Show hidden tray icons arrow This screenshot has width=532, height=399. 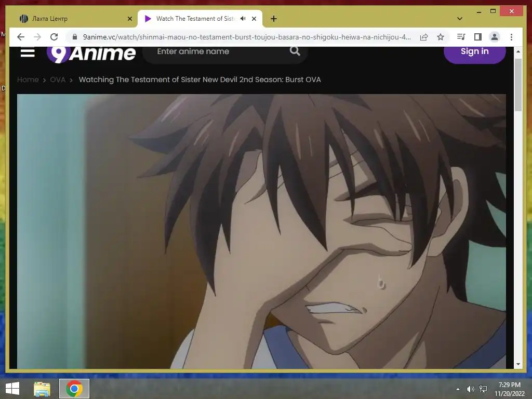pos(458,389)
